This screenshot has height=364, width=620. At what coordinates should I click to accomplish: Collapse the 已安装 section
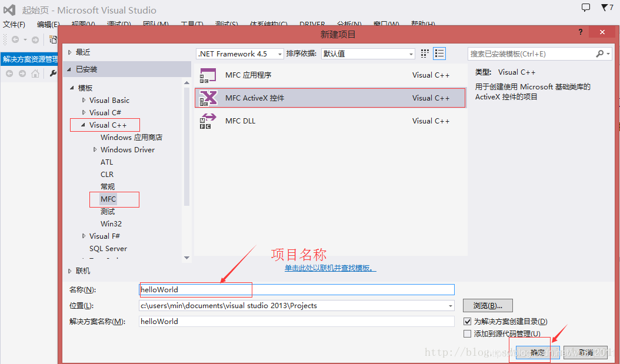tap(69, 69)
